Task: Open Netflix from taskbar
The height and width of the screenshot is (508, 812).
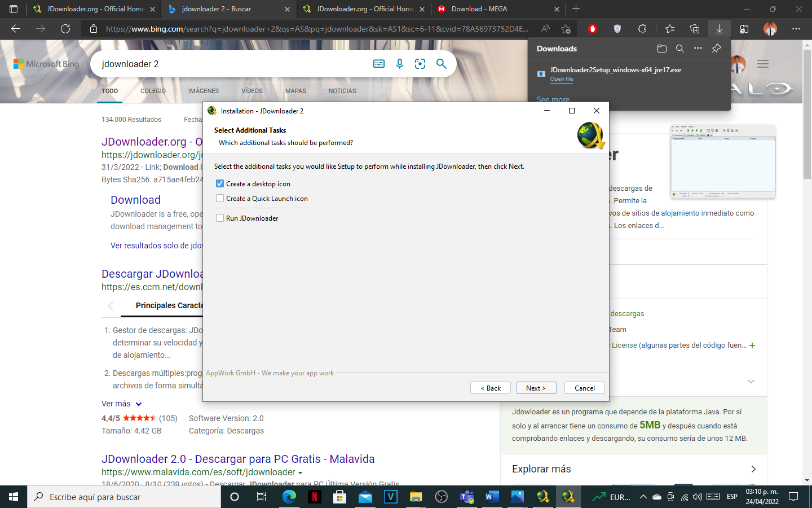Action: [314, 497]
